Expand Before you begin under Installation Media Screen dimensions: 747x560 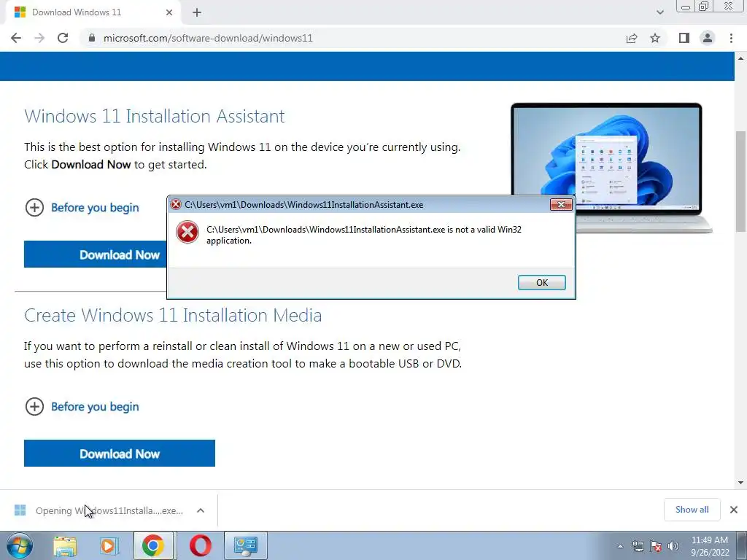click(x=82, y=407)
